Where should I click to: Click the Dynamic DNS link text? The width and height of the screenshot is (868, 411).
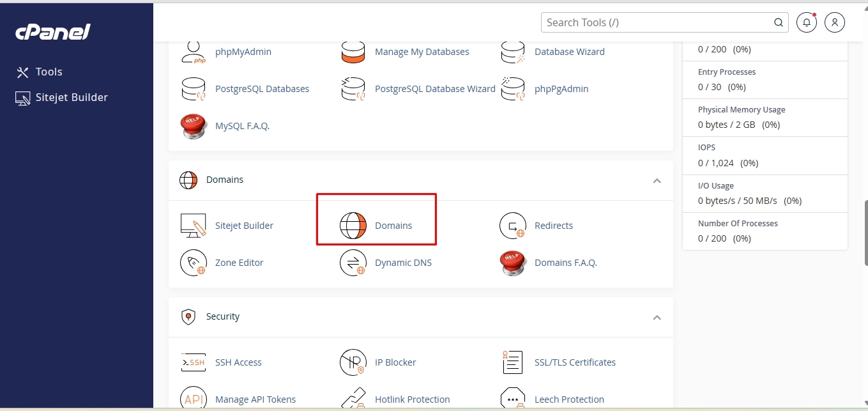pyautogui.click(x=404, y=263)
